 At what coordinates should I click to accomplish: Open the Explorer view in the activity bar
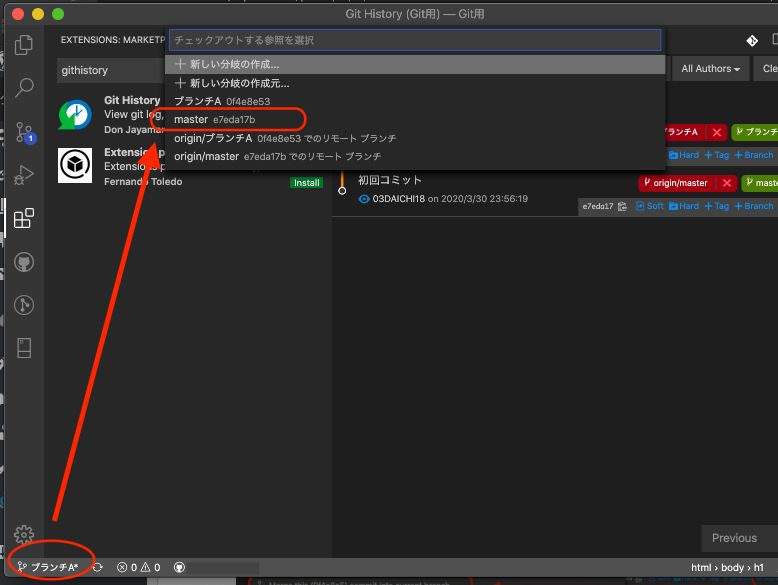pyautogui.click(x=24, y=45)
